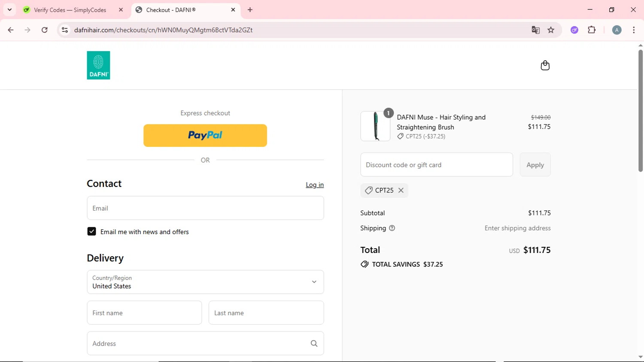Open the Chrome profile avatar
The height and width of the screenshot is (362, 644).
pyautogui.click(x=617, y=30)
